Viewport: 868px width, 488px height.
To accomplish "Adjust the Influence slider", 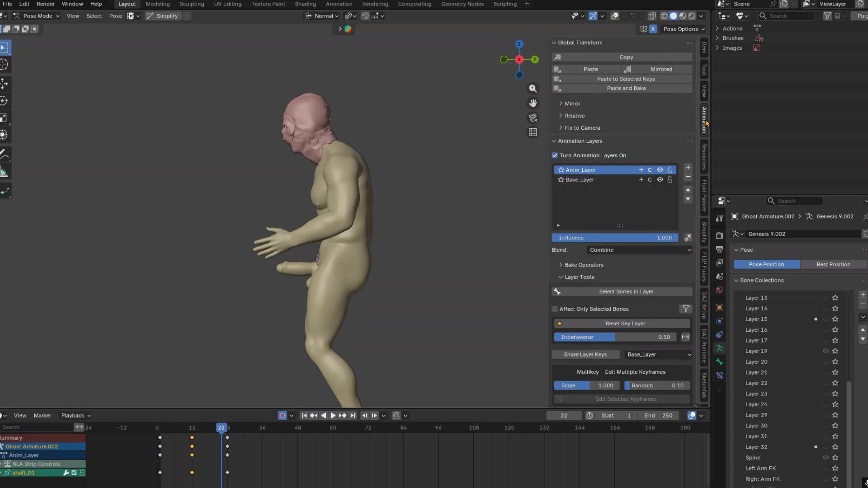I will coord(615,238).
